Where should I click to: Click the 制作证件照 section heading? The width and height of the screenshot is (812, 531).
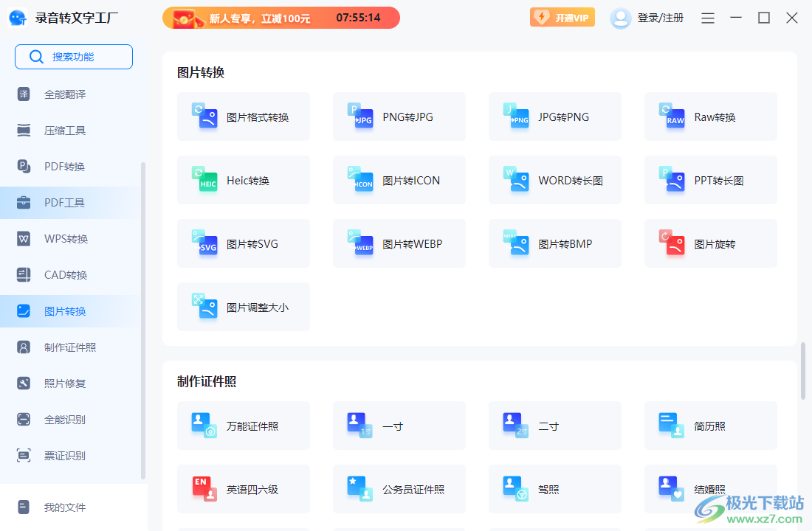207,381
